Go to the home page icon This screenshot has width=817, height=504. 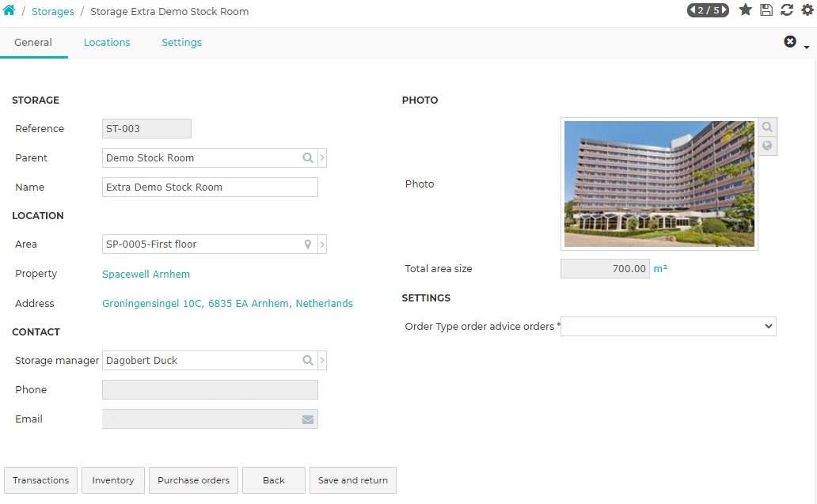click(x=9, y=10)
